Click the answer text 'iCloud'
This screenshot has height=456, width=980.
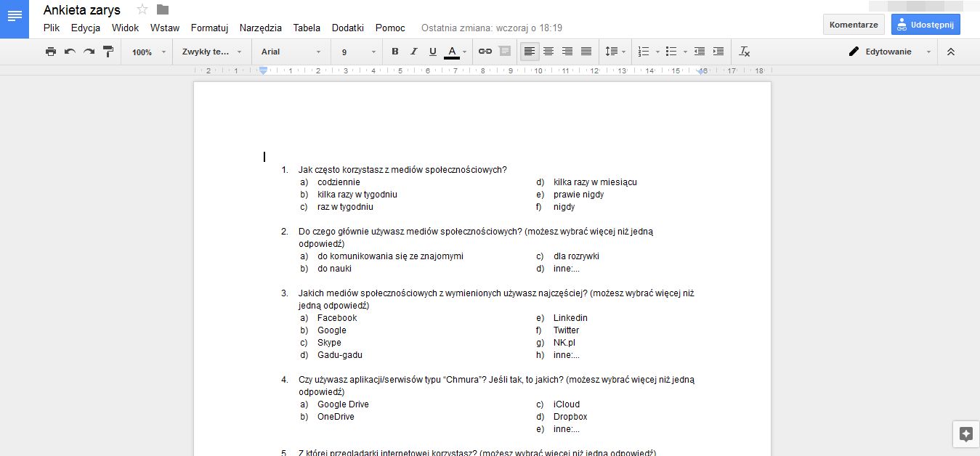tap(567, 404)
